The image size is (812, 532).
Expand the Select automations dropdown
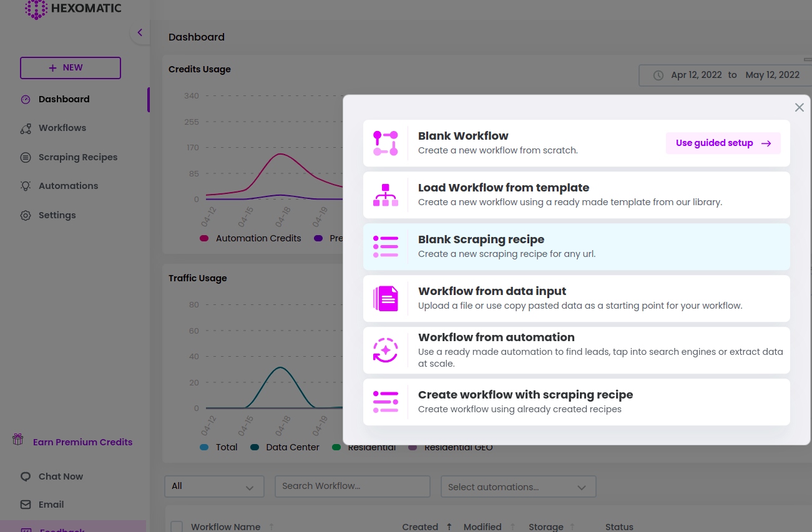click(x=518, y=486)
